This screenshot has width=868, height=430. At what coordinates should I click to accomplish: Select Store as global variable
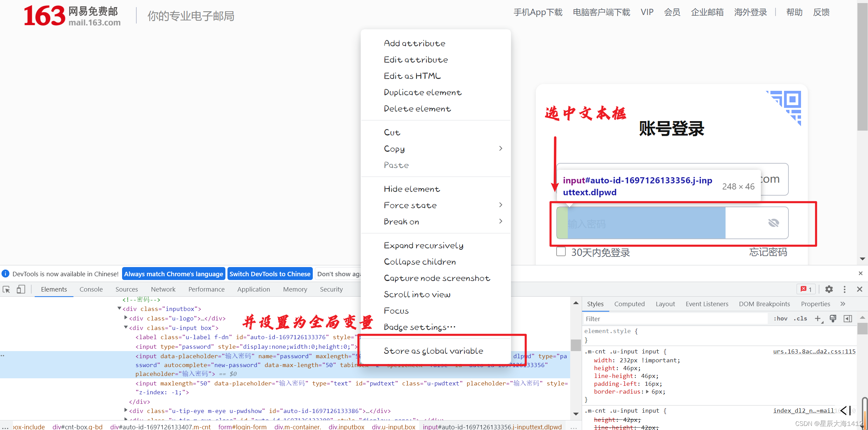tap(433, 351)
